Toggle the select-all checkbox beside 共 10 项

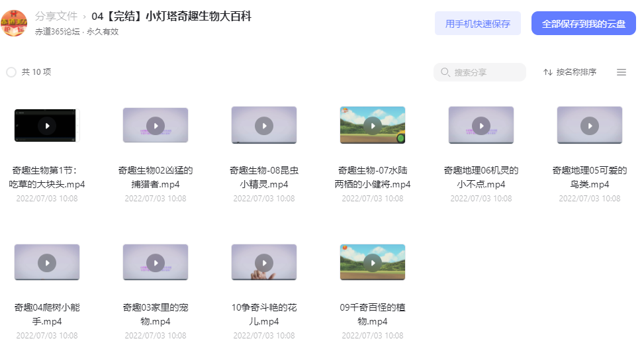[x=11, y=72]
